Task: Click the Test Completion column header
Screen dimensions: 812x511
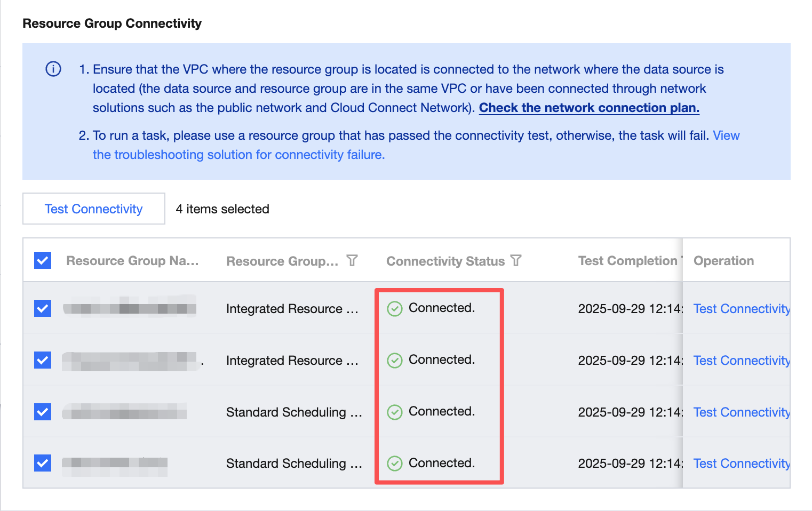Action: (627, 261)
